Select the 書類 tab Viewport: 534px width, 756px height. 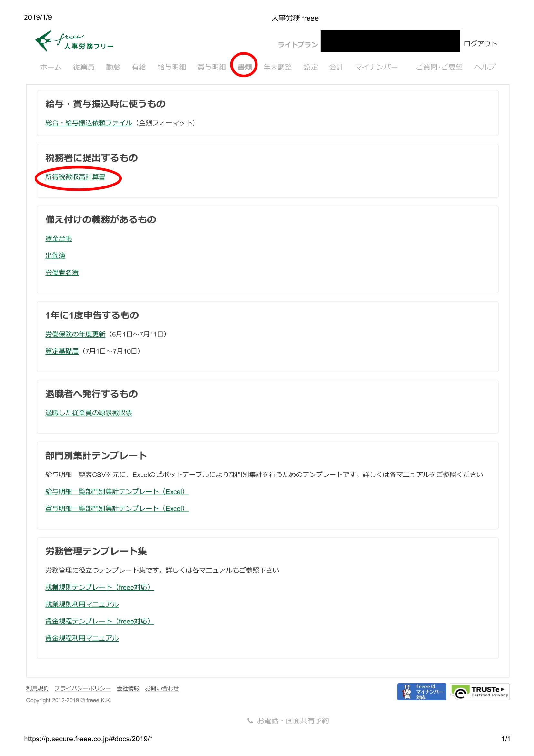point(245,67)
